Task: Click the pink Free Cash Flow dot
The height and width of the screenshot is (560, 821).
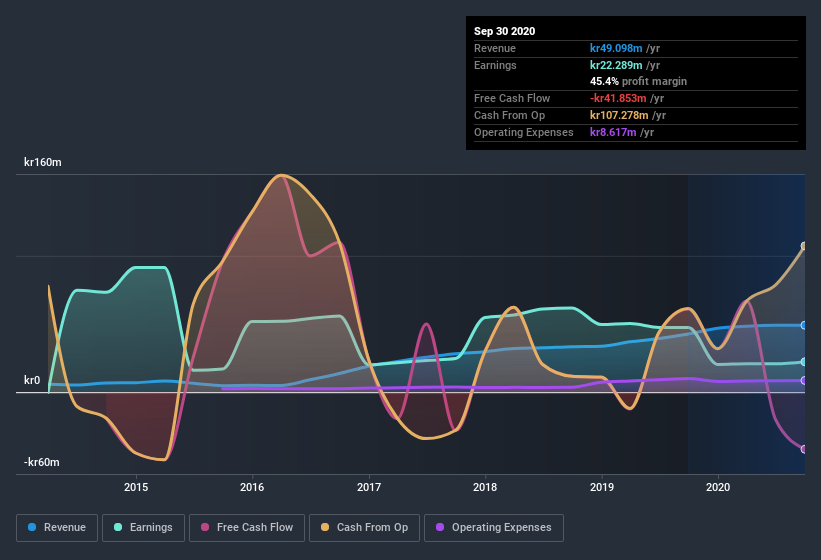Action: (x=205, y=527)
